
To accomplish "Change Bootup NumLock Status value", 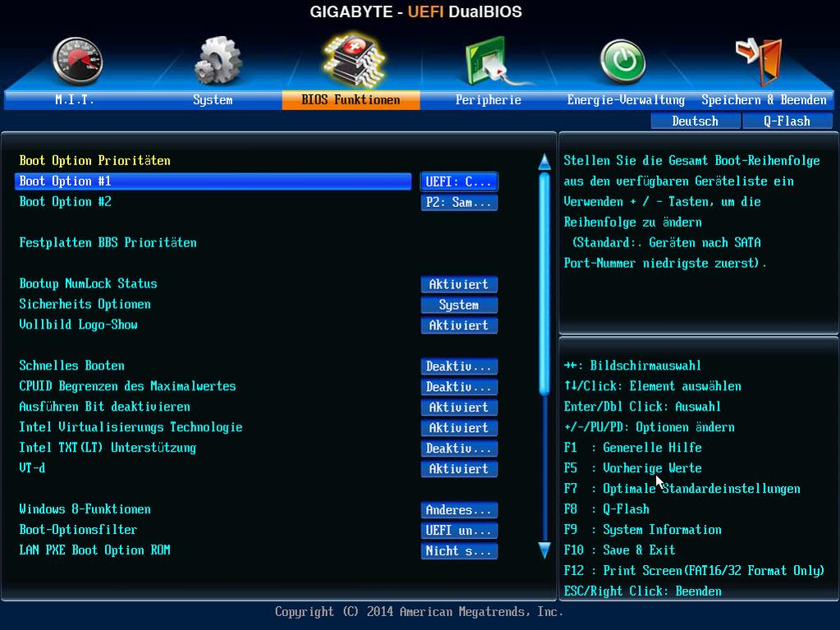I will click(459, 284).
